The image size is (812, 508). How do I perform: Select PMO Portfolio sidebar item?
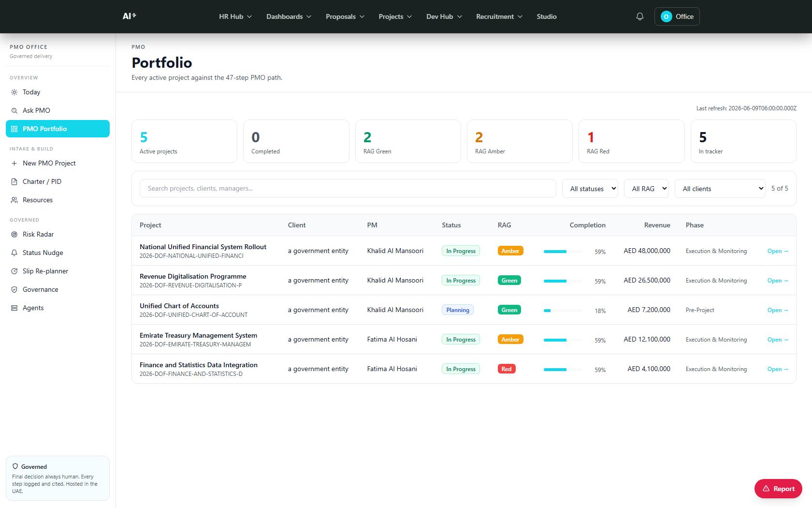pyautogui.click(x=58, y=129)
